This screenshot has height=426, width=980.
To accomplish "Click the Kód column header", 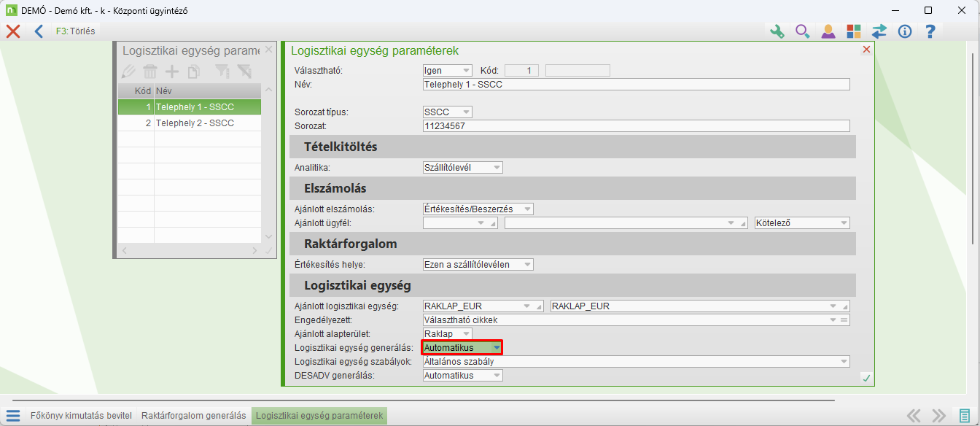I will 136,91.
